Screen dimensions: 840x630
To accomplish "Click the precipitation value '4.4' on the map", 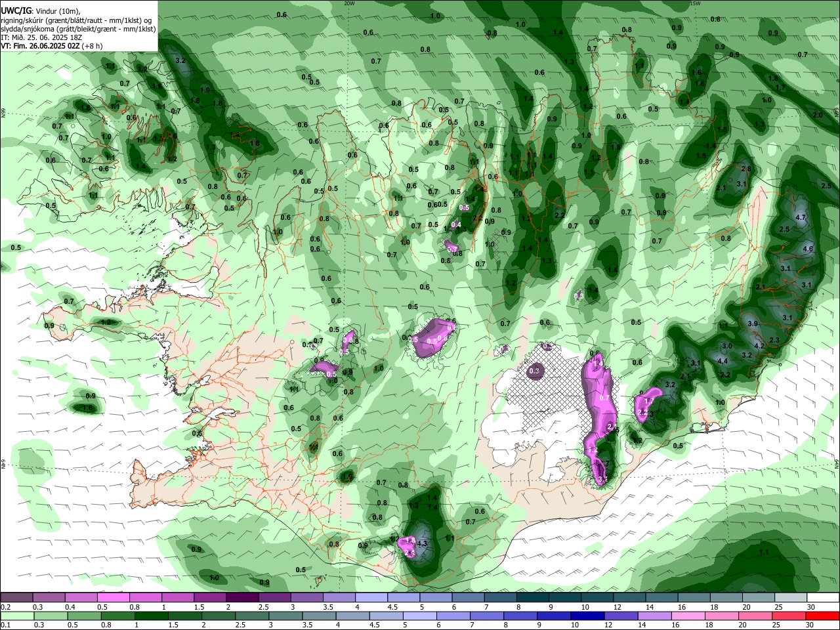I will pyautogui.click(x=723, y=361).
